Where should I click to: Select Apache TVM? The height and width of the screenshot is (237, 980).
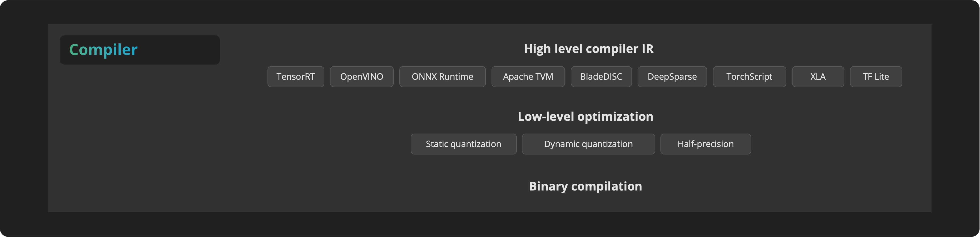coord(528,77)
